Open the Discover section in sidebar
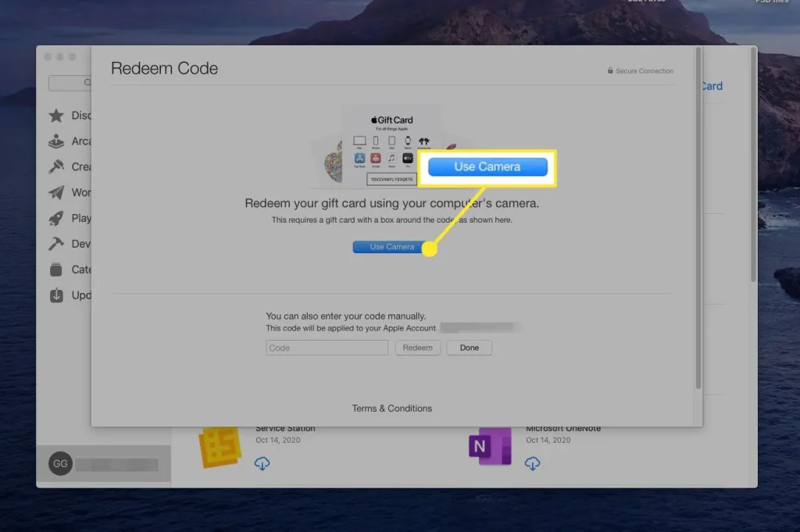The image size is (800, 532). [x=57, y=116]
